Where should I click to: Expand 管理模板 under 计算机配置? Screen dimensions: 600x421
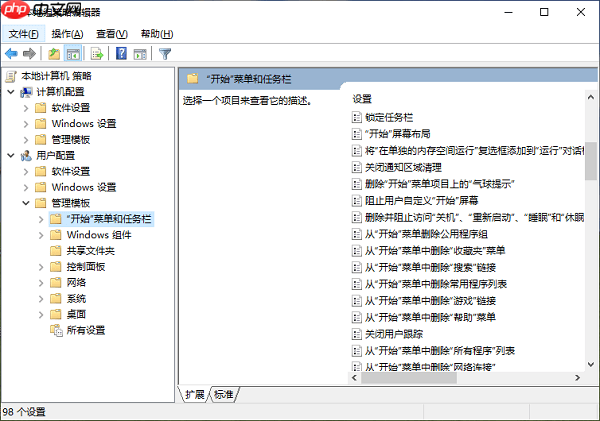(x=26, y=140)
